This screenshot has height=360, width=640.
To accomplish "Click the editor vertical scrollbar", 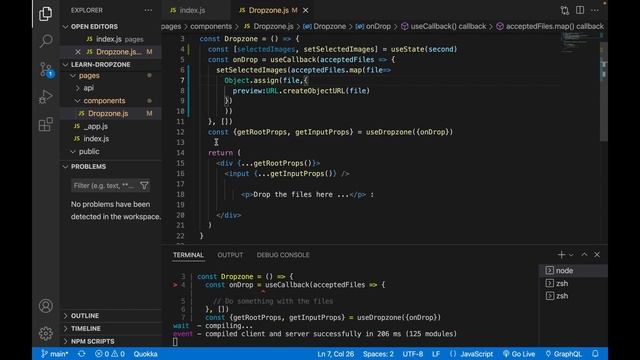I will click(x=604, y=92).
